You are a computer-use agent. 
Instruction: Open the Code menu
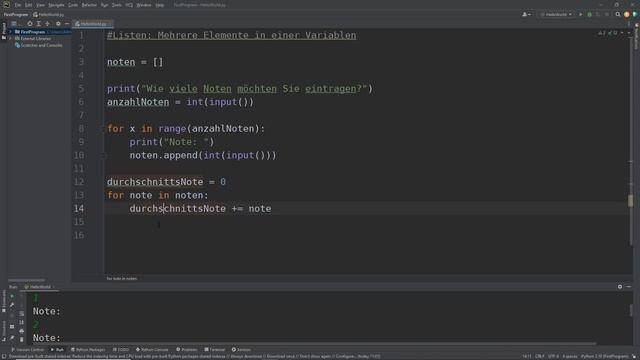[x=73, y=5]
